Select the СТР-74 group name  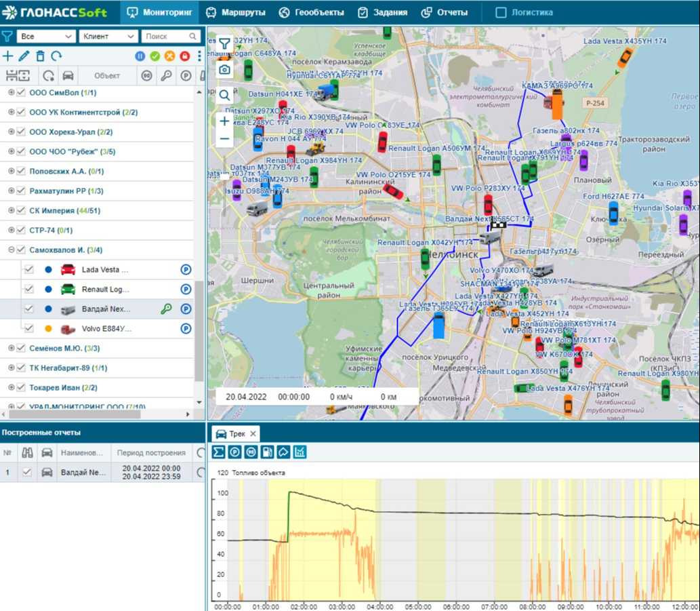(51, 230)
